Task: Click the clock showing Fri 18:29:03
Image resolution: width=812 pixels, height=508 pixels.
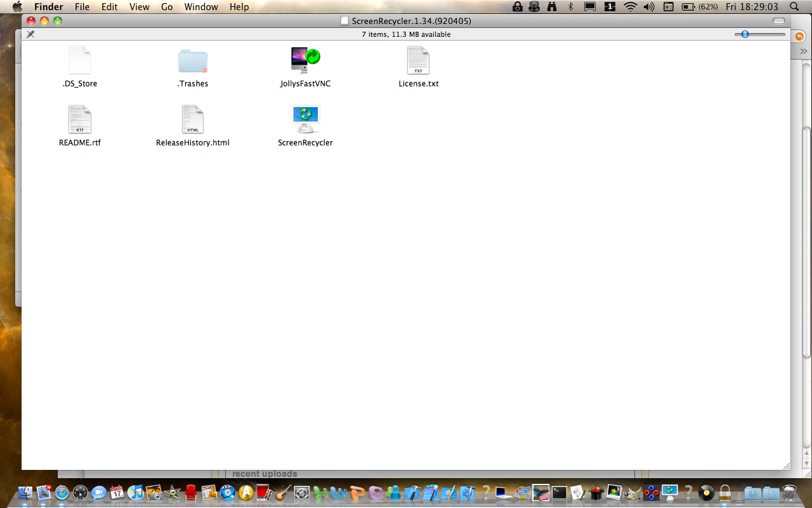Action: pos(752,7)
